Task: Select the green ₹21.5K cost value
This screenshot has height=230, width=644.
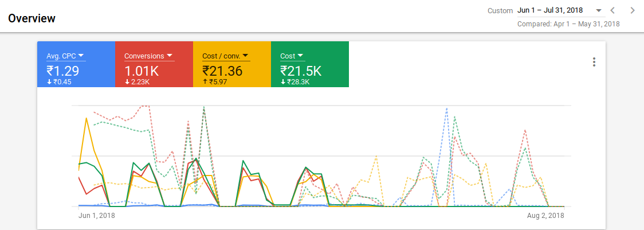Action: tap(301, 71)
